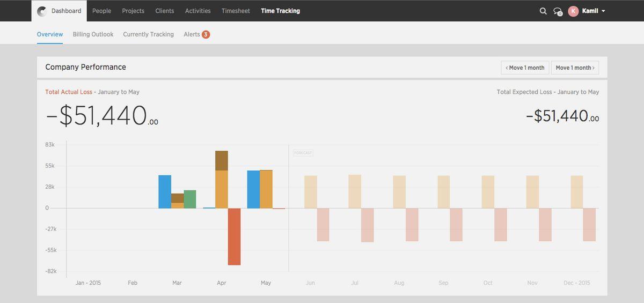Click the Kamil user avatar
Screen dimensions: 644x303
[573, 11]
